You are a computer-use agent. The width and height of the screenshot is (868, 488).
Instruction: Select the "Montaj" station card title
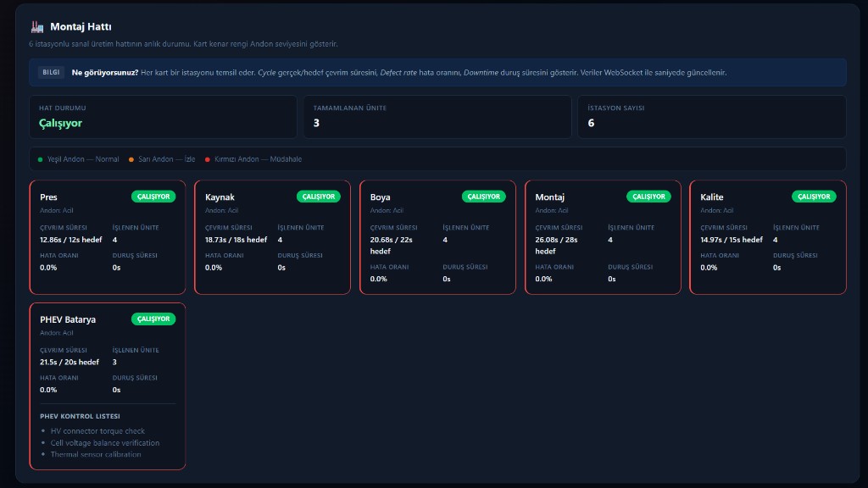549,197
